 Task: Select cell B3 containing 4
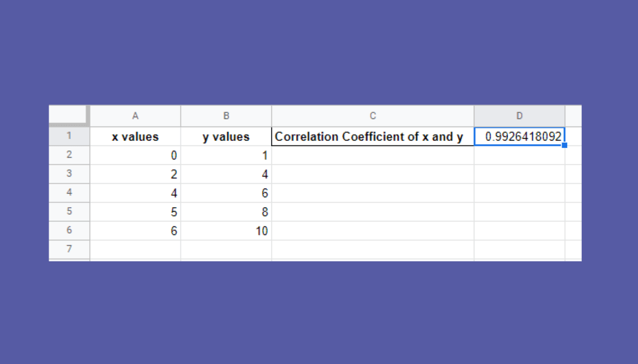226,174
